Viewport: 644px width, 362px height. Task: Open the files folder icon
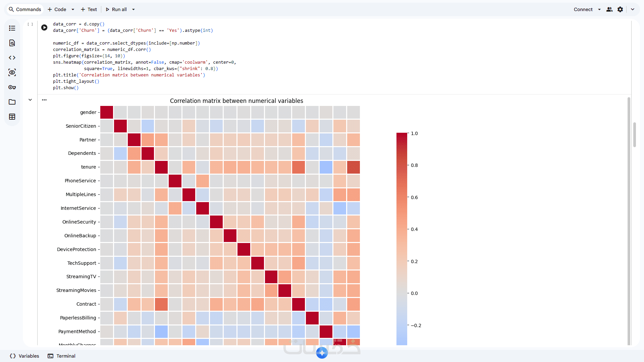(x=12, y=102)
